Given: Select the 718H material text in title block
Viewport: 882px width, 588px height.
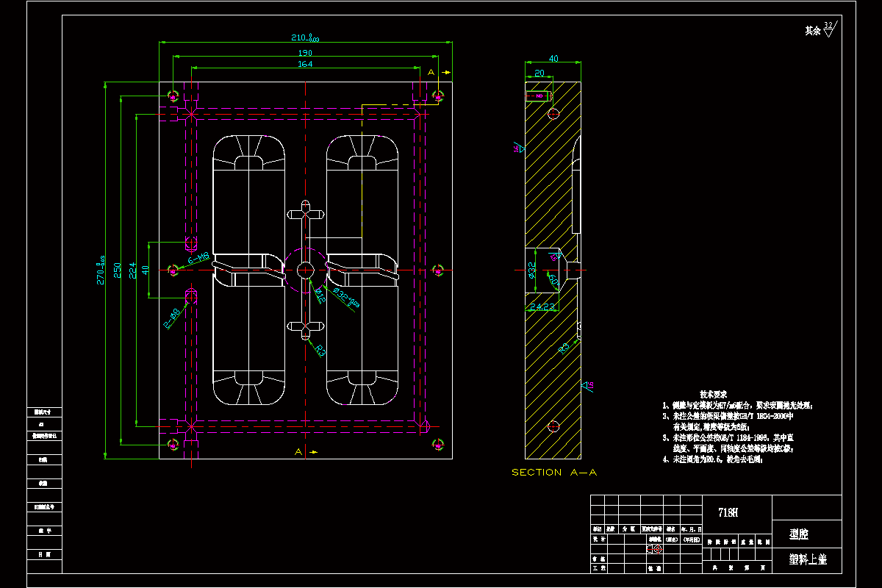Looking at the screenshot, I should point(728,514).
